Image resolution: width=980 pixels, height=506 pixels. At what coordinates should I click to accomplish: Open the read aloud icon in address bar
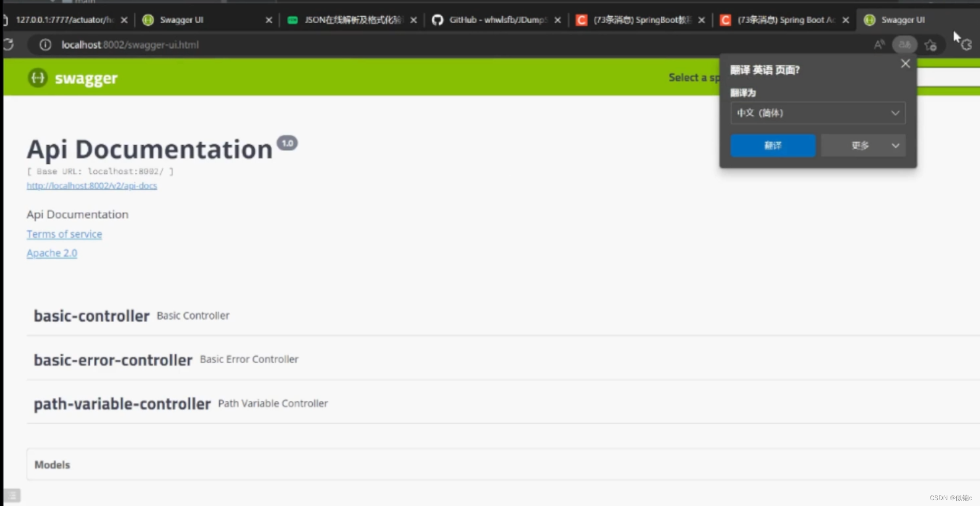point(879,45)
